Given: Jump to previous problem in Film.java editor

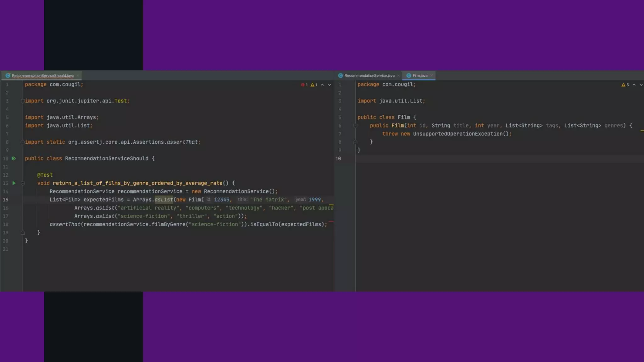Looking at the screenshot, I should (x=634, y=85).
